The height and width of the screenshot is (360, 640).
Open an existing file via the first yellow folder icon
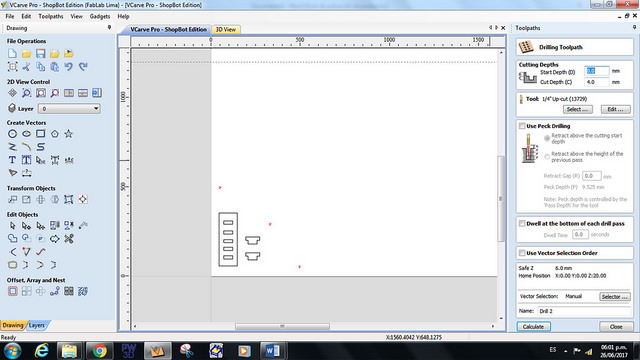pyautogui.click(x=27, y=53)
